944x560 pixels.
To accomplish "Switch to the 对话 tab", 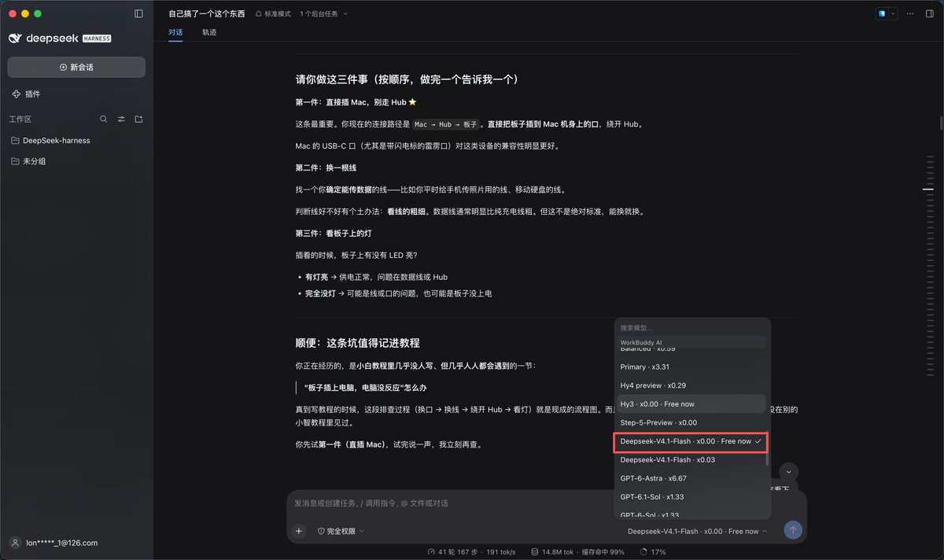I will tap(175, 32).
